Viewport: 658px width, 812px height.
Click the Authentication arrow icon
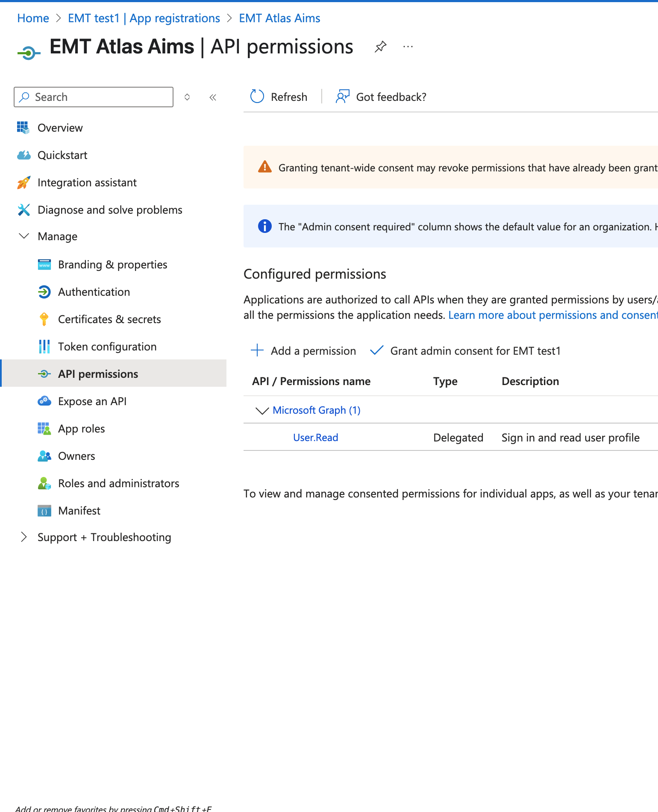44,292
